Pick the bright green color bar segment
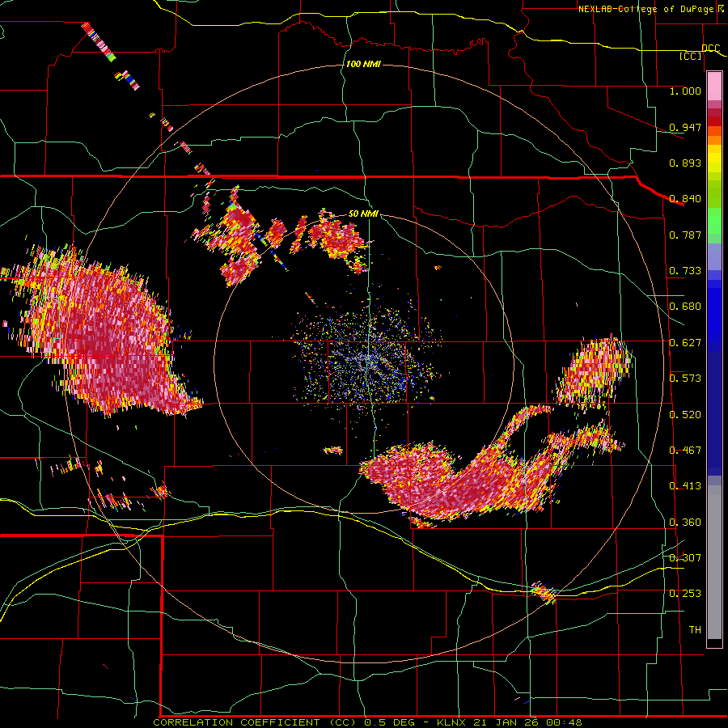Viewport: 728px width, 728px height. [714, 221]
